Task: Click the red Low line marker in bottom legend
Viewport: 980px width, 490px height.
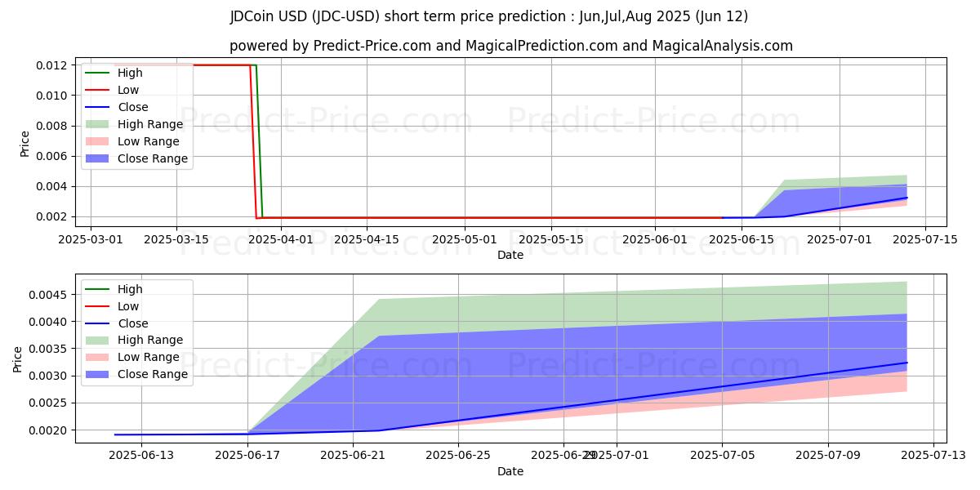Action: pos(97,306)
